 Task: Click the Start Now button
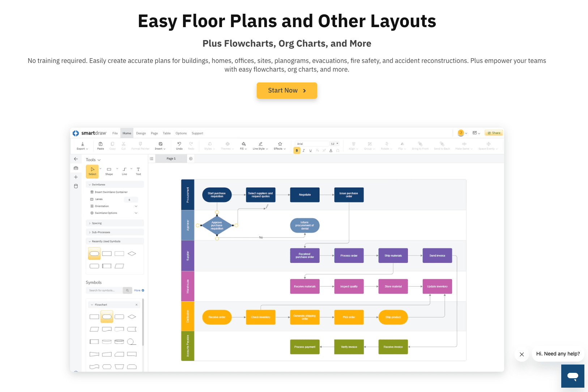pos(287,90)
